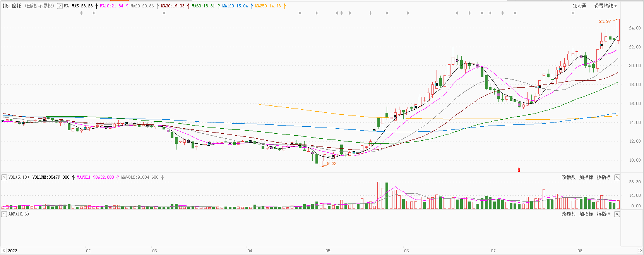Click the 04 month label on timeline
The image size is (644, 255).
pyautogui.click(x=250, y=251)
